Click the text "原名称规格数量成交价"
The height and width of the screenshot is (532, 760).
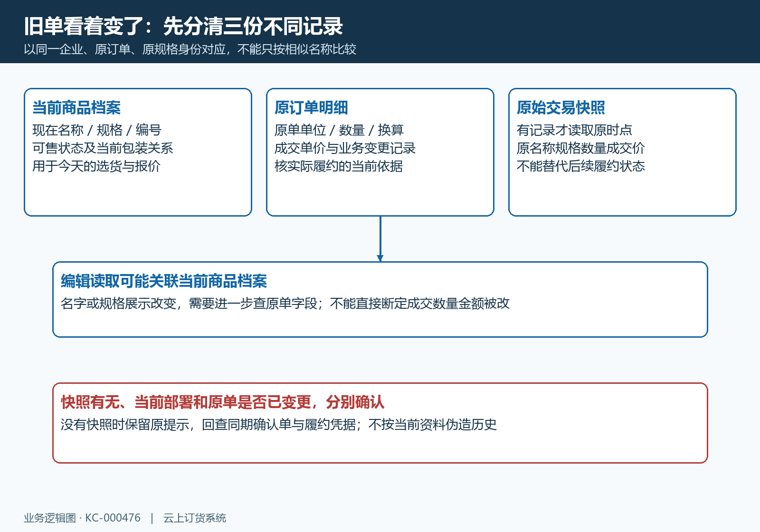tap(581, 148)
